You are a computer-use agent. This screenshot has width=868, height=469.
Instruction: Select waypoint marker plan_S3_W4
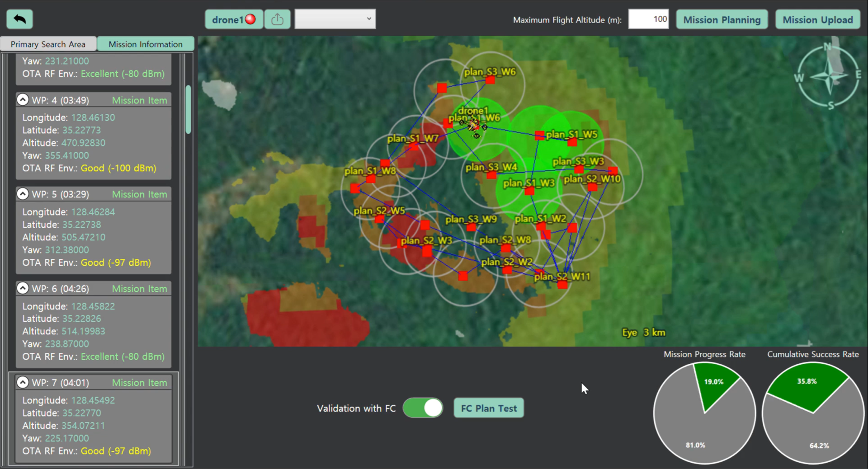(x=491, y=175)
